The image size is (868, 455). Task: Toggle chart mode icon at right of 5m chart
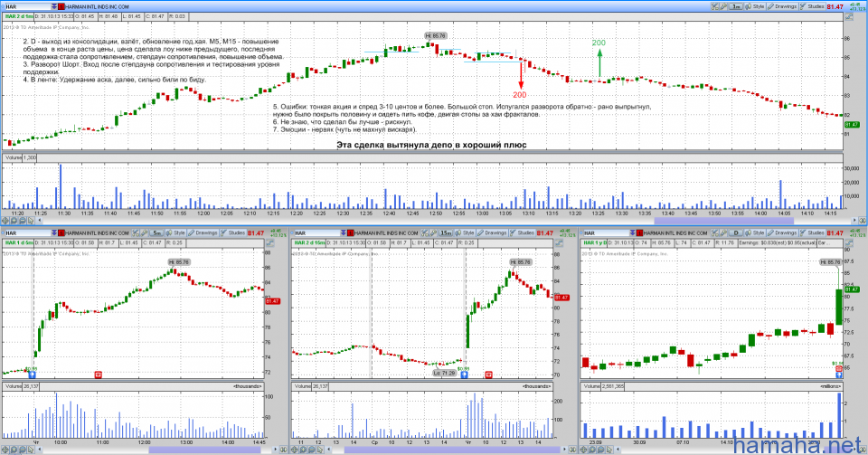click(x=269, y=243)
